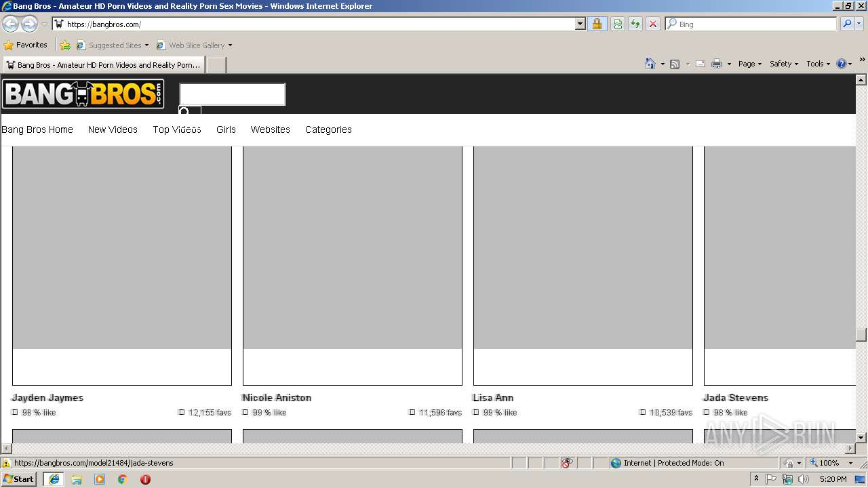Click the Home icon in command bar
Viewport: 868px width, 488px height.
tap(650, 64)
